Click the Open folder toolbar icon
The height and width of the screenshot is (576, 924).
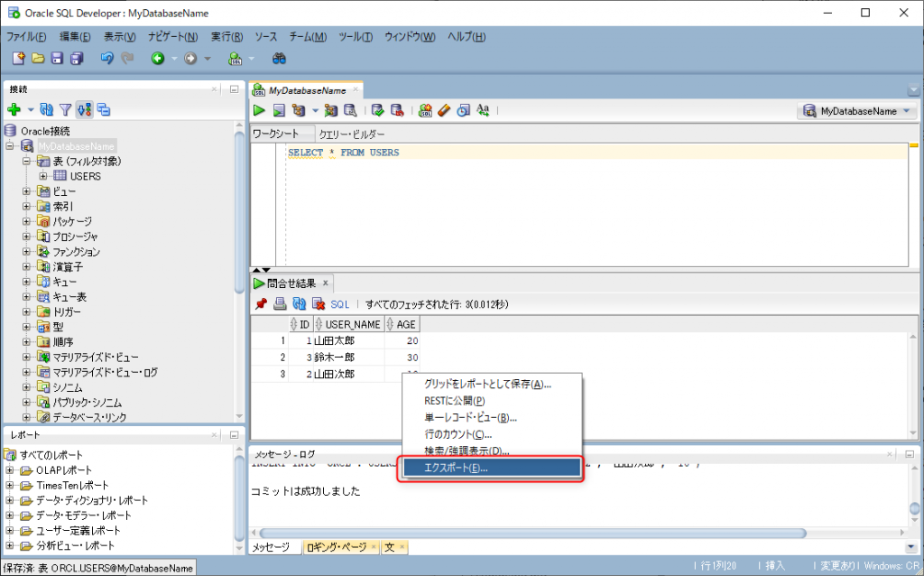(38, 59)
